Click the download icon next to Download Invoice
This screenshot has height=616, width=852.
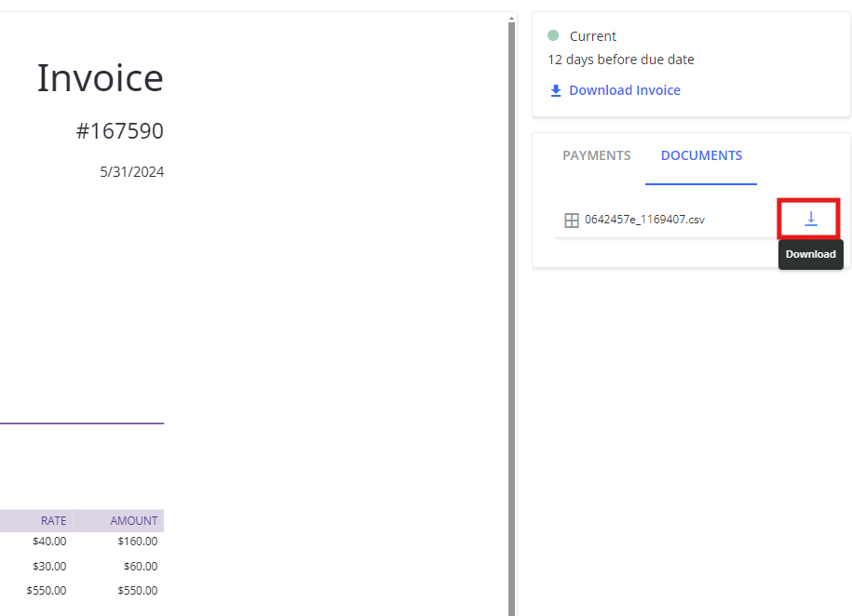556,89
